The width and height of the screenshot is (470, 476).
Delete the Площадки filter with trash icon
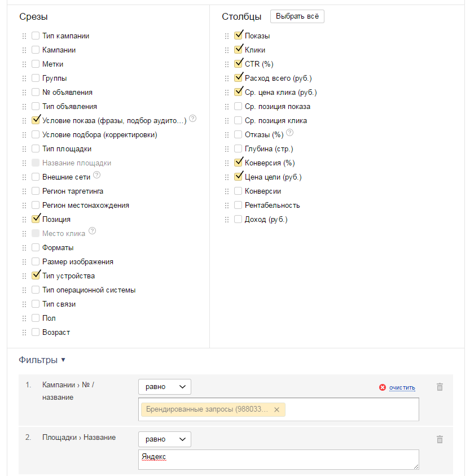pyautogui.click(x=440, y=439)
